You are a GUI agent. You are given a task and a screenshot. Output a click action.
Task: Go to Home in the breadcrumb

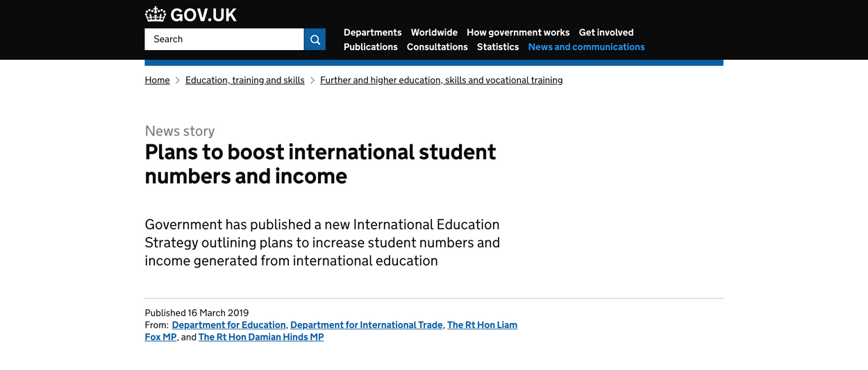coord(157,81)
